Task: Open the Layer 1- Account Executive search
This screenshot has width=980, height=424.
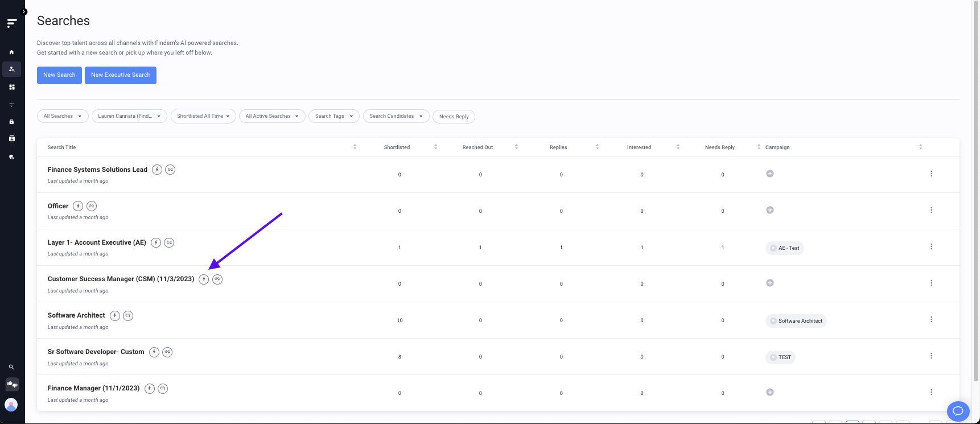Action: tap(97, 242)
